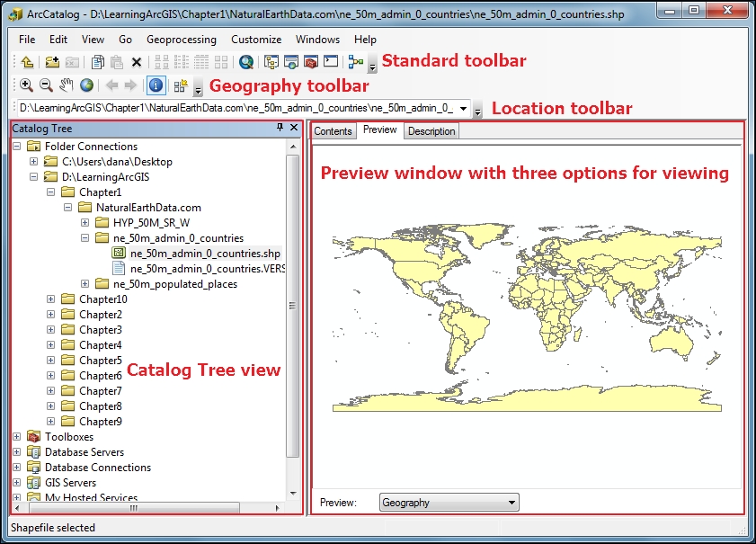This screenshot has width=756, height=544.
Task: Select Database Connections in tree
Action: click(x=98, y=468)
